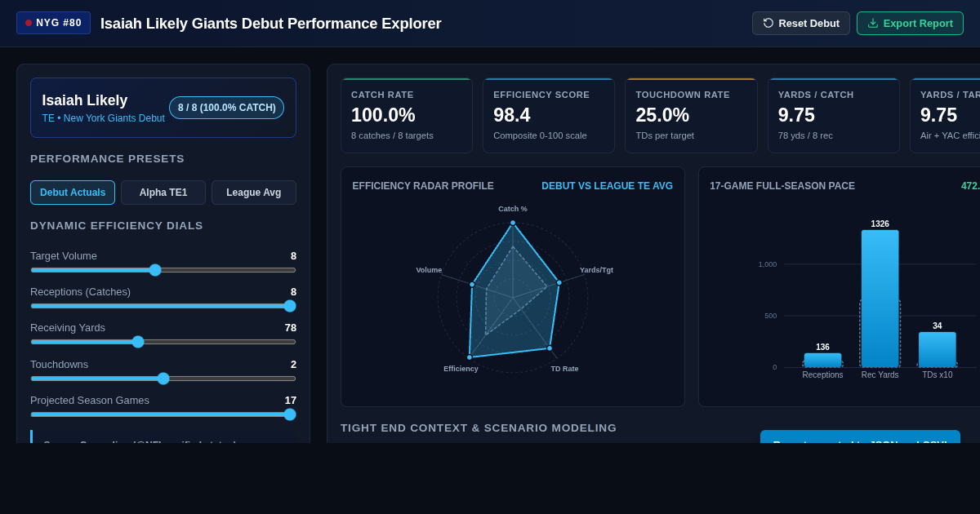Click the 98.4 efficiency score value
Screen dimensions: 980x514
512,115
